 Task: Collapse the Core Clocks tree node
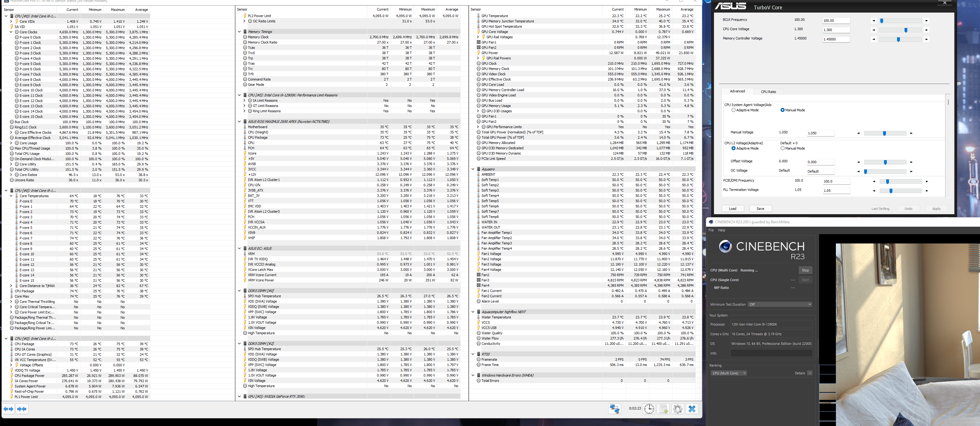11,32
